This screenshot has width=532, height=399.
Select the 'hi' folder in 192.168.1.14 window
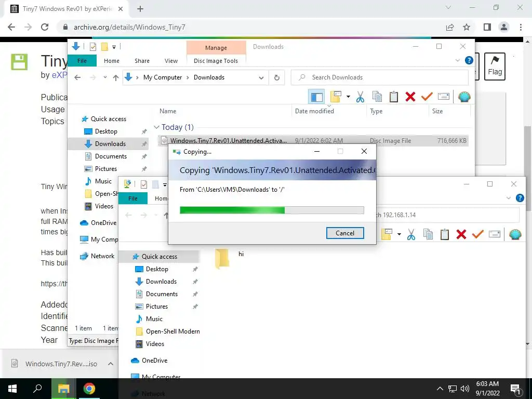tap(229, 258)
